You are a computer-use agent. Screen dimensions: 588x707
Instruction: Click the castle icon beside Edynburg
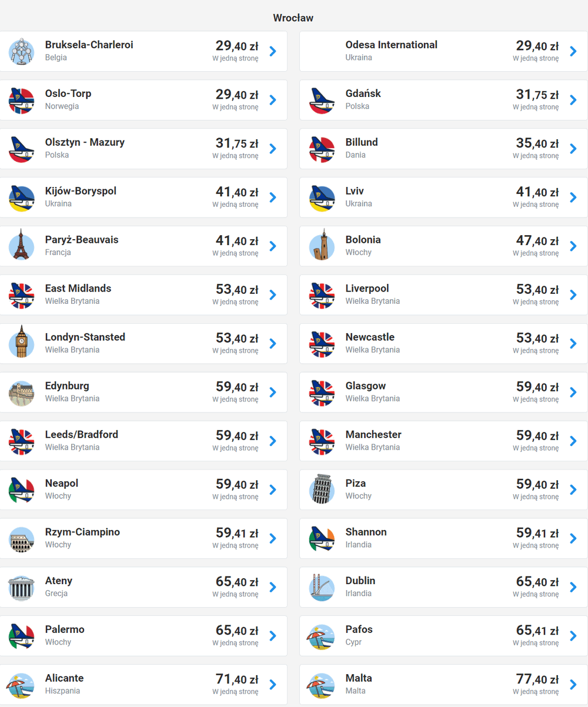(x=22, y=393)
